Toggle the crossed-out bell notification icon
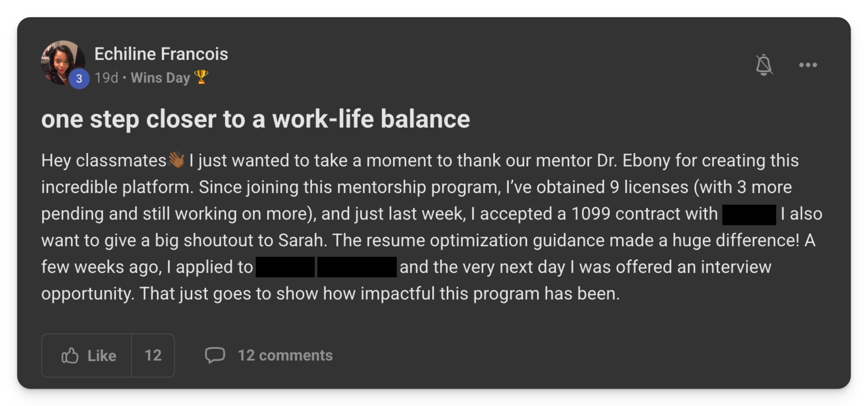 (764, 65)
